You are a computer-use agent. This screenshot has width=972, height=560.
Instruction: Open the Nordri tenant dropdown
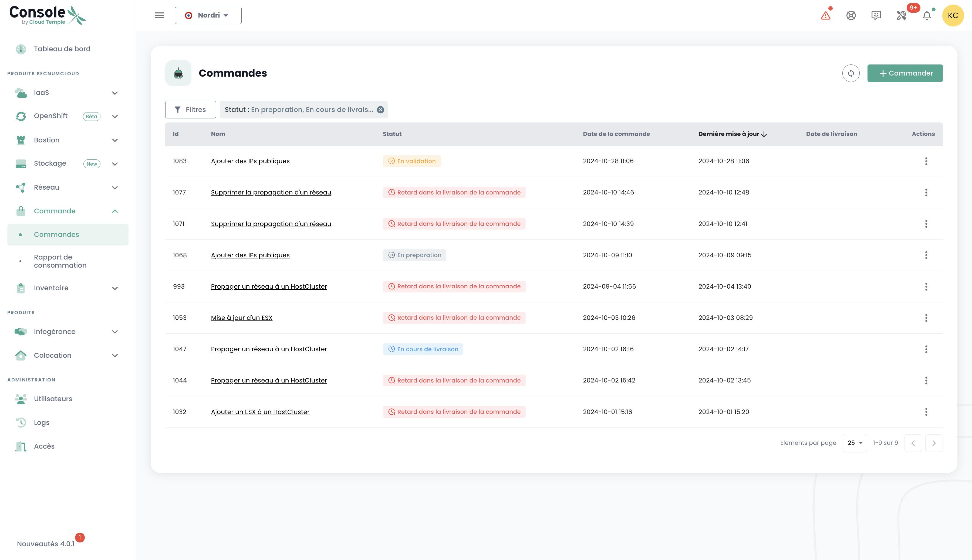pos(208,15)
